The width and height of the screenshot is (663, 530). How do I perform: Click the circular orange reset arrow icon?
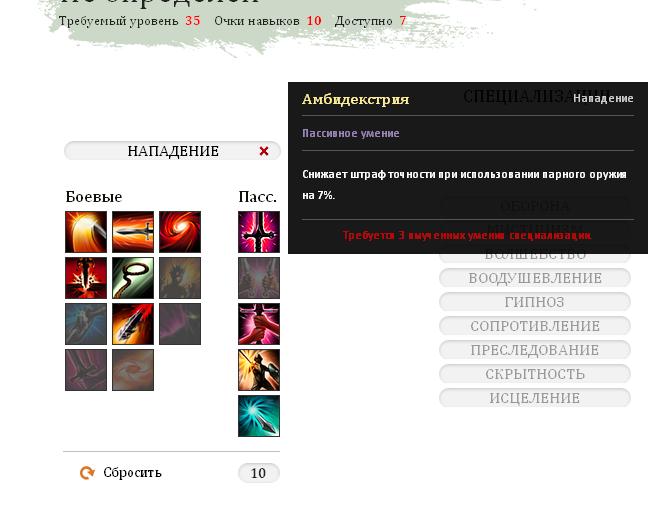87,472
